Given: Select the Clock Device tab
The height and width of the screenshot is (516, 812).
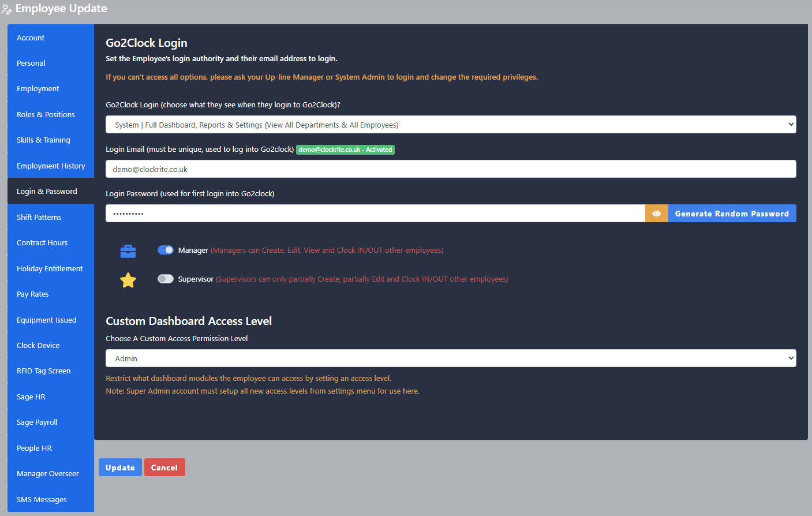Looking at the screenshot, I should point(51,345).
